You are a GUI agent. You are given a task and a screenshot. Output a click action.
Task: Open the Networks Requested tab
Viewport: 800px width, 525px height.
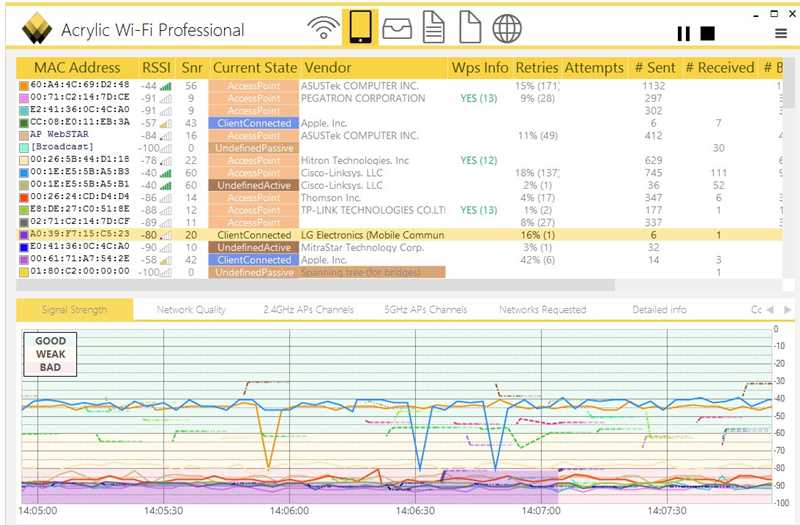542,310
